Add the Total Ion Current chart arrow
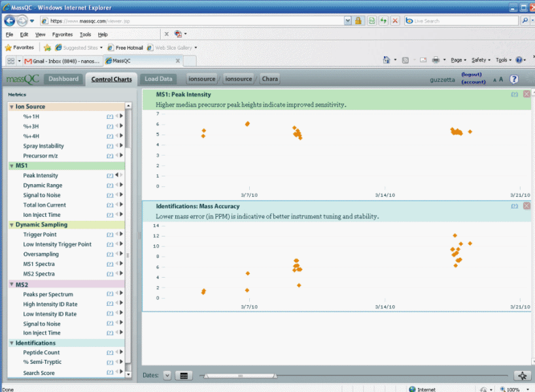 (x=121, y=204)
